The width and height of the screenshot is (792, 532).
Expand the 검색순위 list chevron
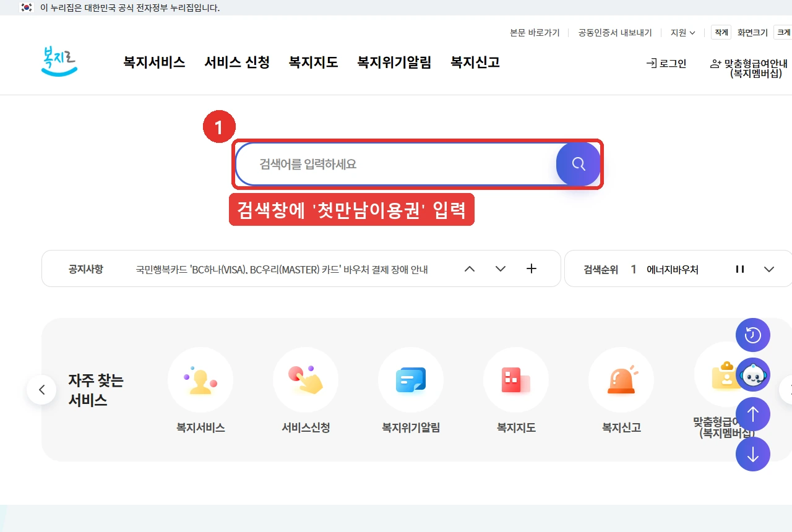[x=769, y=269]
